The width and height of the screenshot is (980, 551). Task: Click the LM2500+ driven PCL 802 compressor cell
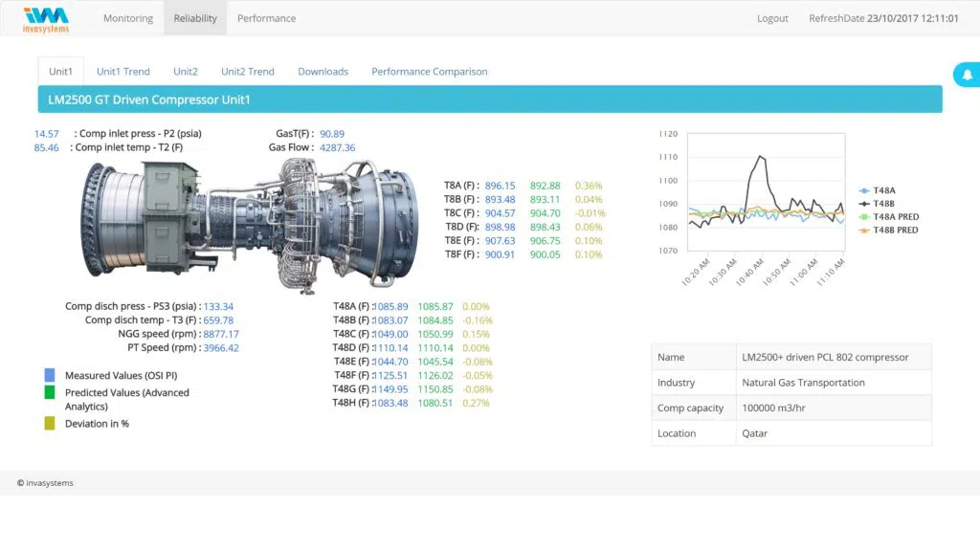pos(834,357)
